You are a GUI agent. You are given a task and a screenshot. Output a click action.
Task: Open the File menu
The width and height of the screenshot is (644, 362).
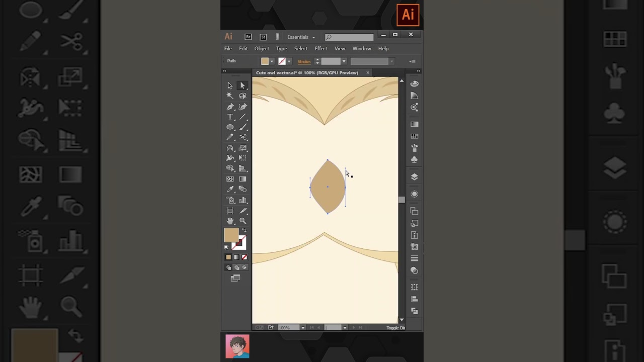228,49
